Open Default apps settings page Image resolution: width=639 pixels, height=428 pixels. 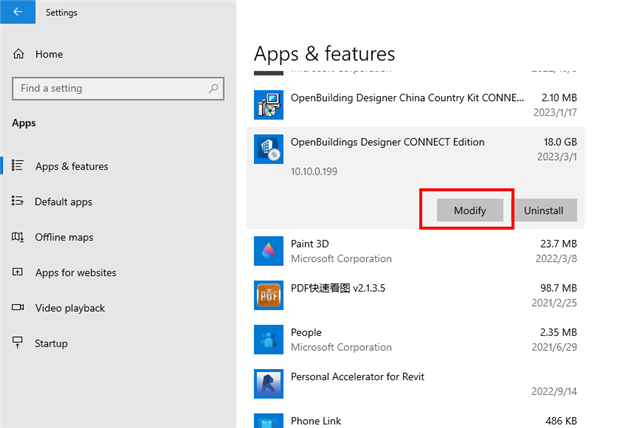tap(63, 202)
